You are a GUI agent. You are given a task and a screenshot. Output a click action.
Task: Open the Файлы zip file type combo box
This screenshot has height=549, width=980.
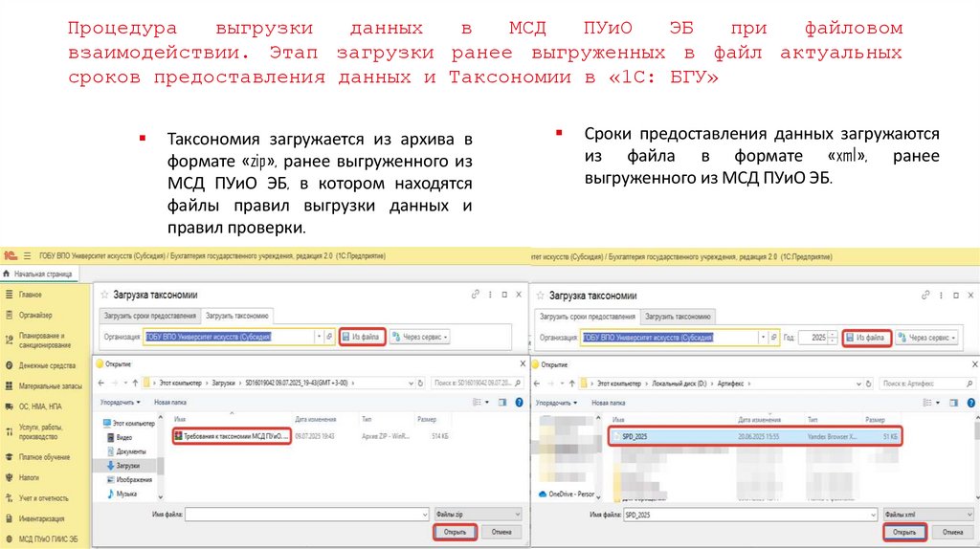coord(479,514)
